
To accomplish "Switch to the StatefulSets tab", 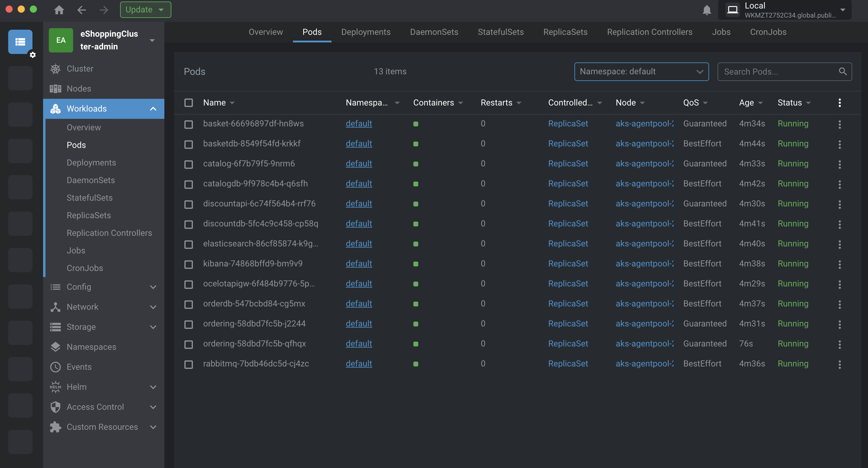I will 501,32.
